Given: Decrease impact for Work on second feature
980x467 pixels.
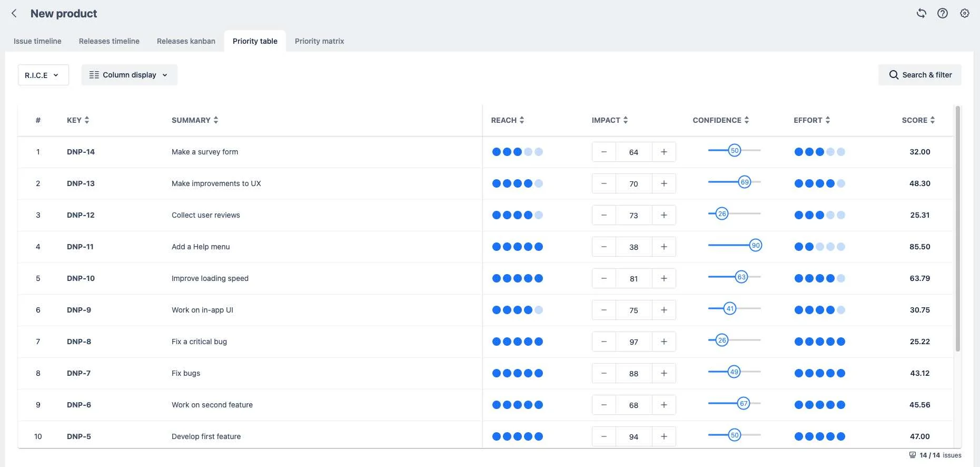Looking at the screenshot, I should [604, 405].
